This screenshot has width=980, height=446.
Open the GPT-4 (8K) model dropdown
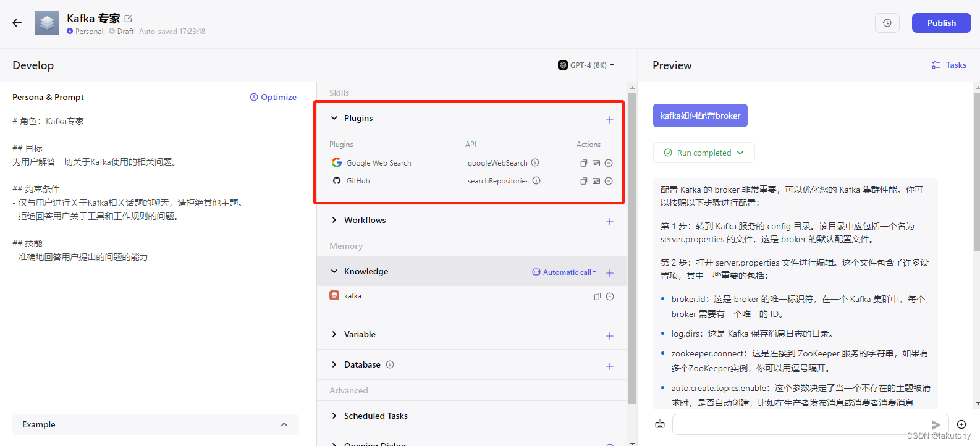coord(586,65)
